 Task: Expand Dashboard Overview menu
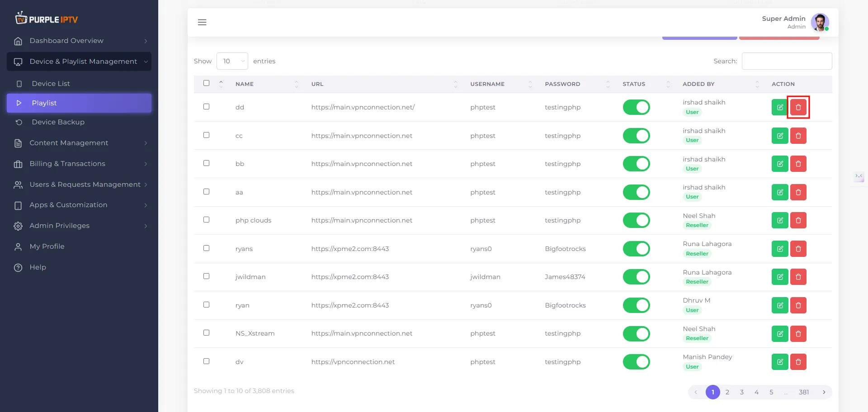pyautogui.click(x=79, y=41)
